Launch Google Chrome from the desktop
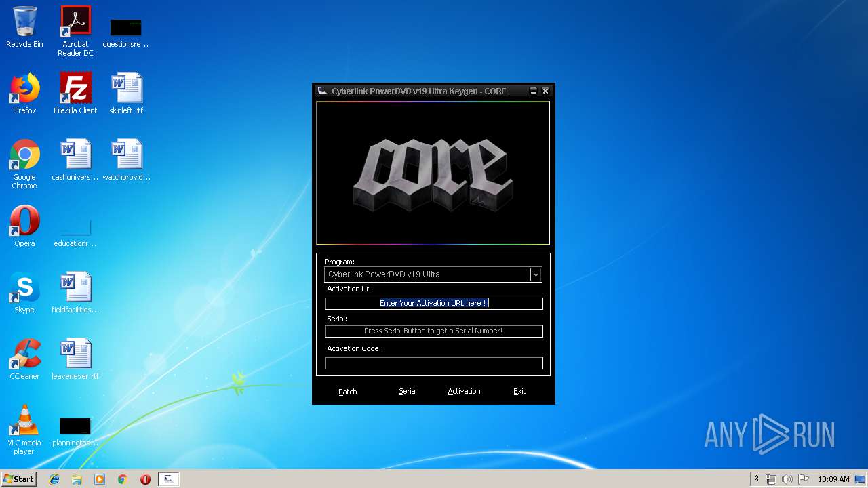 [x=24, y=164]
